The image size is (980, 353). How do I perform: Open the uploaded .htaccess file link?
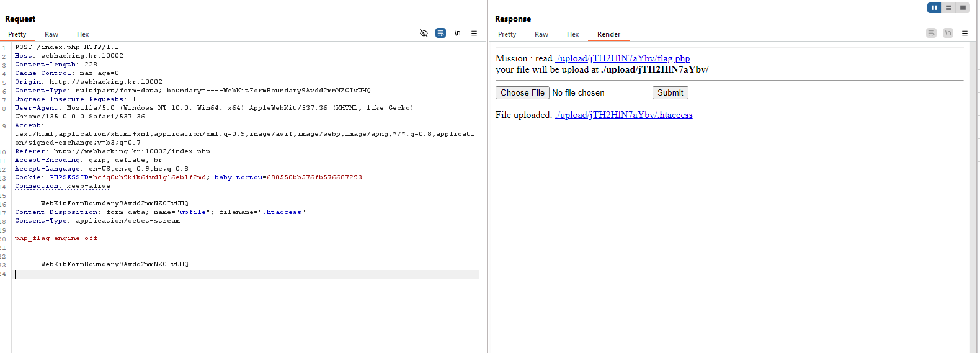click(x=623, y=115)
